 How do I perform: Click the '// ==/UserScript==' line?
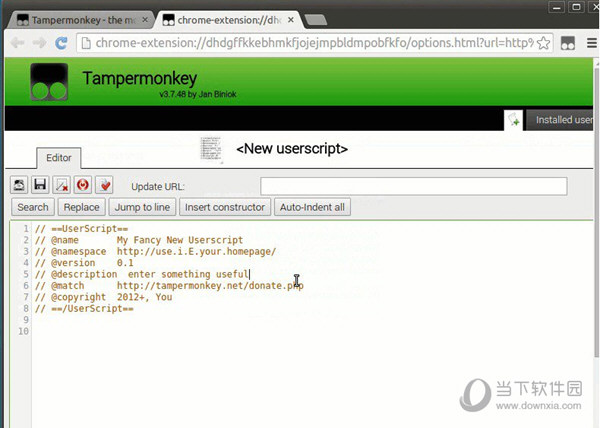click(84, 309)
